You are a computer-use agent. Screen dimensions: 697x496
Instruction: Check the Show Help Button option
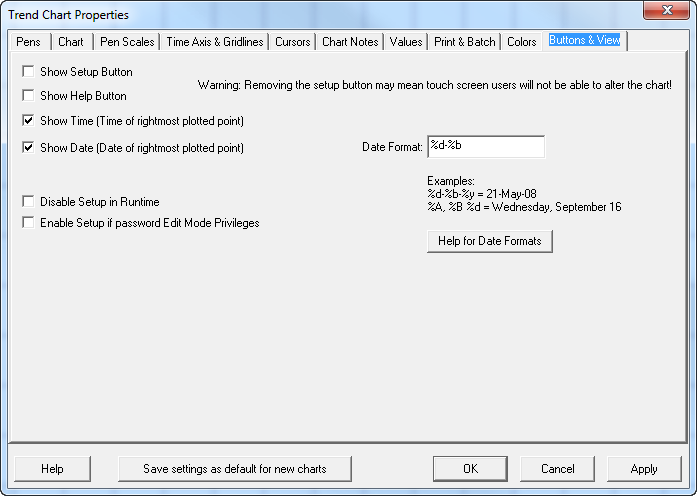pos(28,96)
